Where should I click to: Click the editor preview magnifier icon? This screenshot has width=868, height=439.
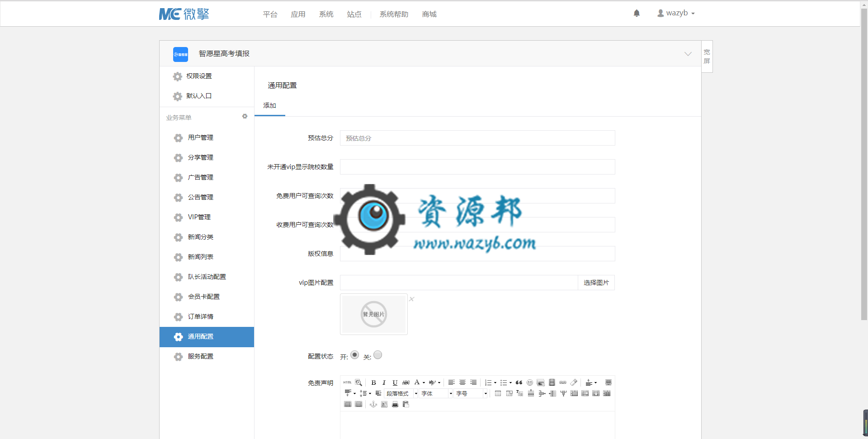pos(359,382)
